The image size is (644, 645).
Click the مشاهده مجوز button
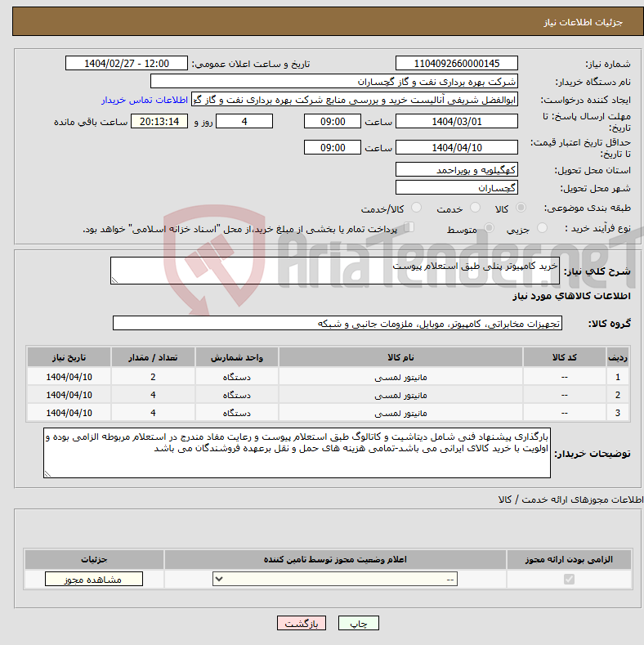point(94,579)
